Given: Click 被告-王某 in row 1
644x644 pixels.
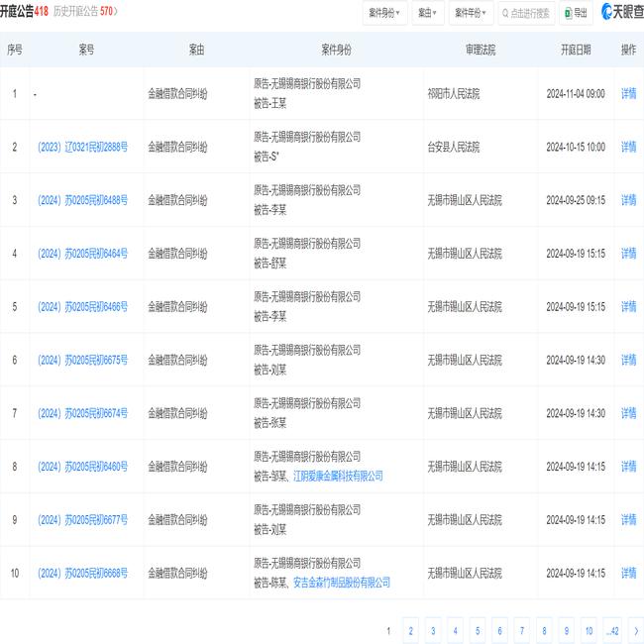Looking at the screenshot, I should click(269, 104).
